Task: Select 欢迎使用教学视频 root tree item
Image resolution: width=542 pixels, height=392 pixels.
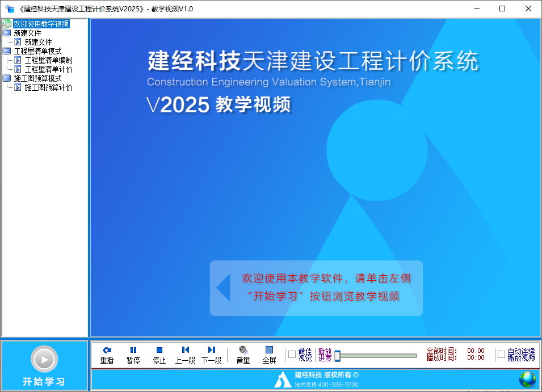Action: (41, 24)
